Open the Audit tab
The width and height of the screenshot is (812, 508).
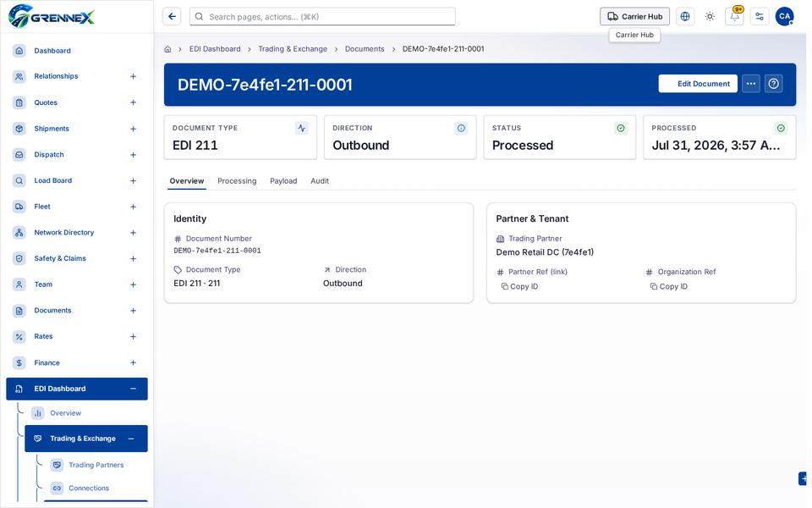pos(320,181)
